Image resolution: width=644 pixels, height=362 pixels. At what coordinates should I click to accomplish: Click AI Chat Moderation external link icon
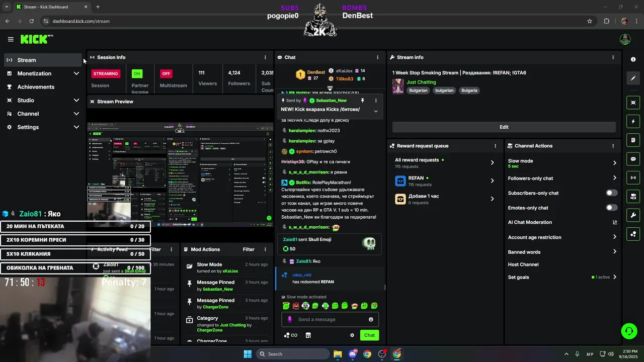click(x=615, y=222)
